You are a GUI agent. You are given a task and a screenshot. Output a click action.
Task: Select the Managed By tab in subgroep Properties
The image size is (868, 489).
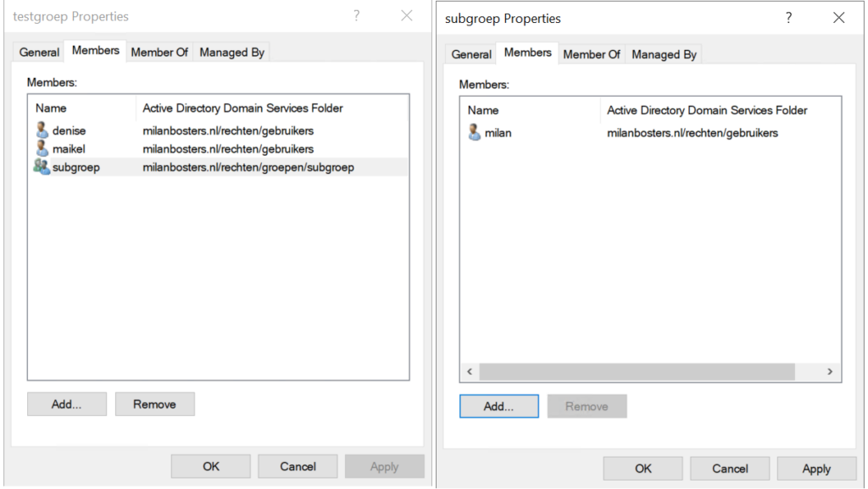pos(664,53)
